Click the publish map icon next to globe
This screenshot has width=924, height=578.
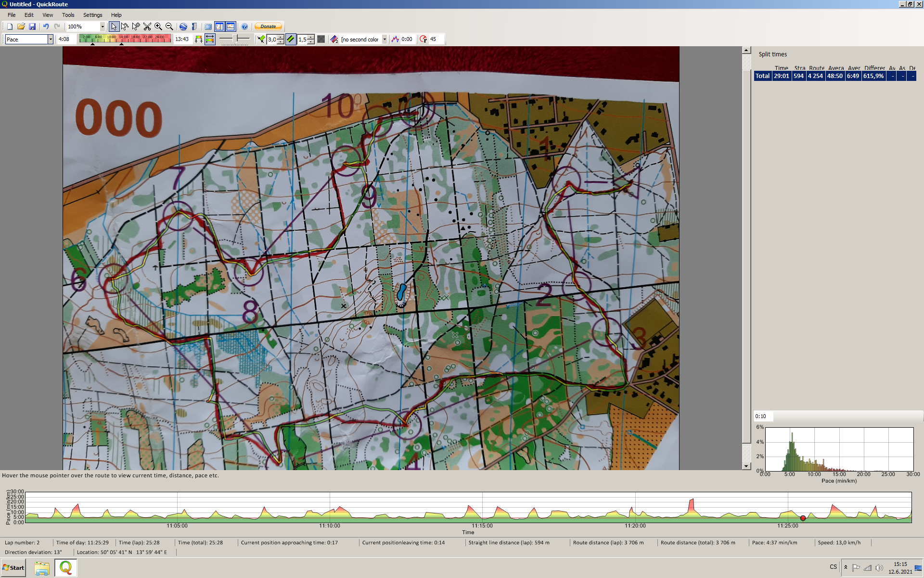pyautogui.click(x=194, y=26)
